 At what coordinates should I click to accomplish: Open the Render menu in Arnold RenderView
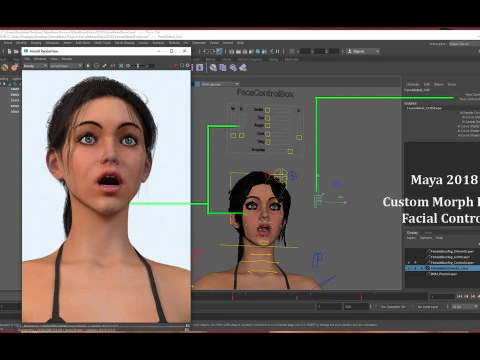pos(67,59)
